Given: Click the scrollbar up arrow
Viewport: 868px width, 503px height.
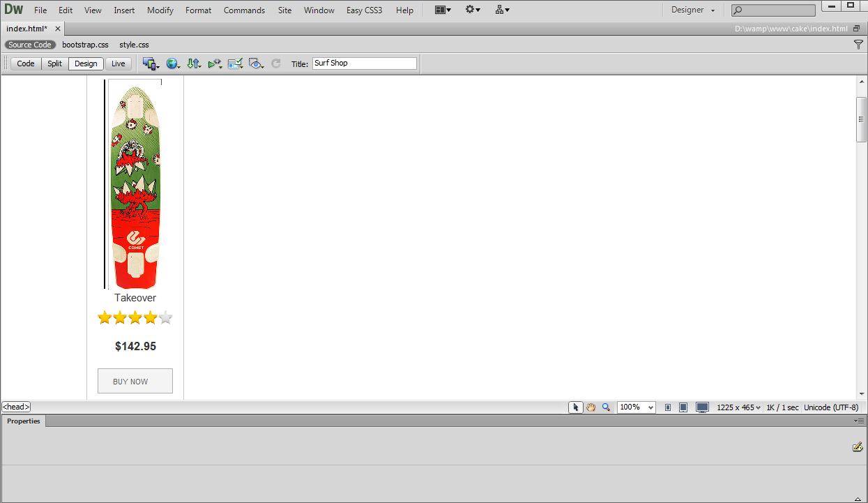Looking at the screenshot, I should pyautogui.click(x=862, y=82).
